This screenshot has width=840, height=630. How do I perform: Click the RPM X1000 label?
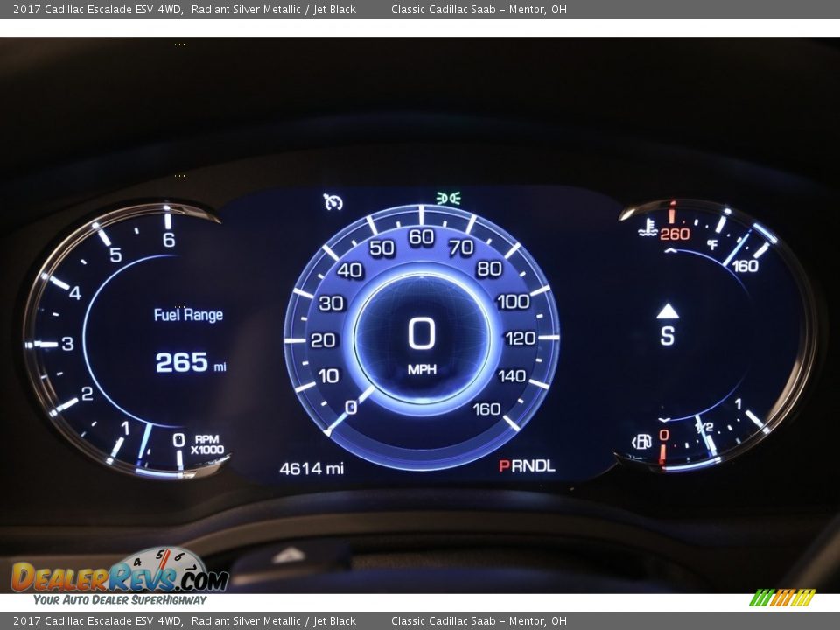[207, 444]
